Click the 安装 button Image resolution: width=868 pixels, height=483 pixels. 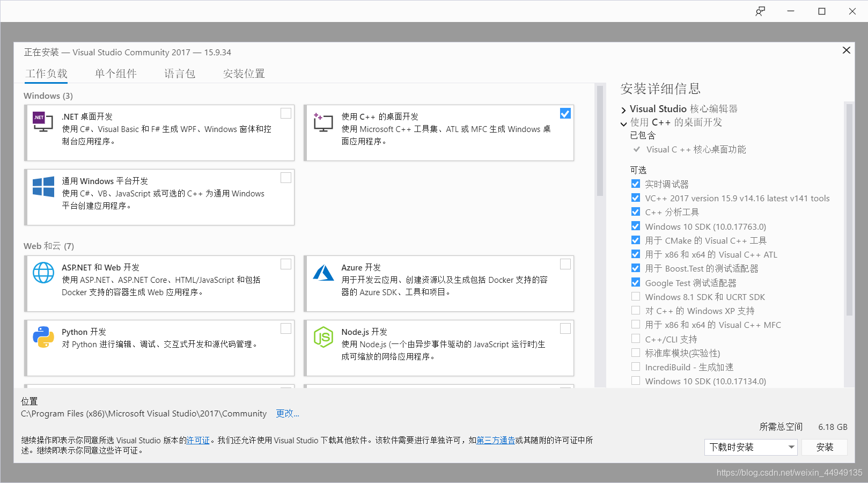825,447
